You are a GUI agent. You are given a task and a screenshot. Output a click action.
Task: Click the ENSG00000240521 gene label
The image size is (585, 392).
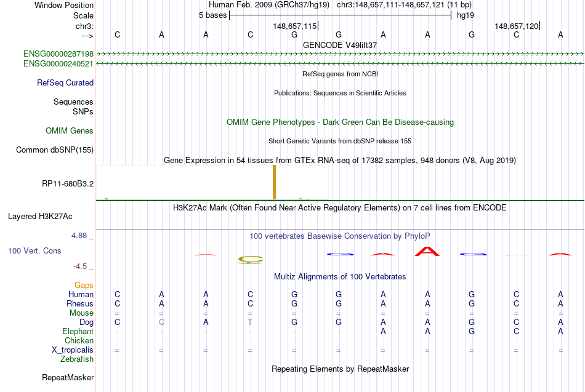(58, 64)
